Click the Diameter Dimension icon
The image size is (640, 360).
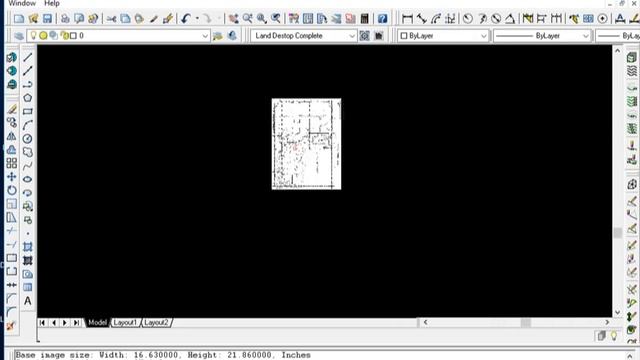496,18
